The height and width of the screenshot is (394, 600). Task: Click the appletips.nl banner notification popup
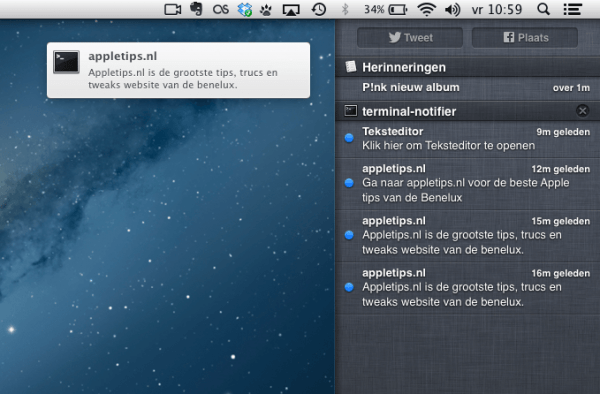pos(178,70)
